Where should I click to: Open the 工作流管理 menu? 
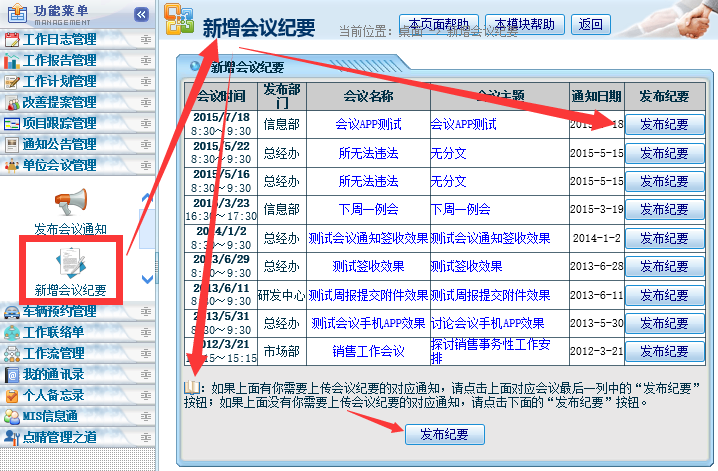click(54, 353)
